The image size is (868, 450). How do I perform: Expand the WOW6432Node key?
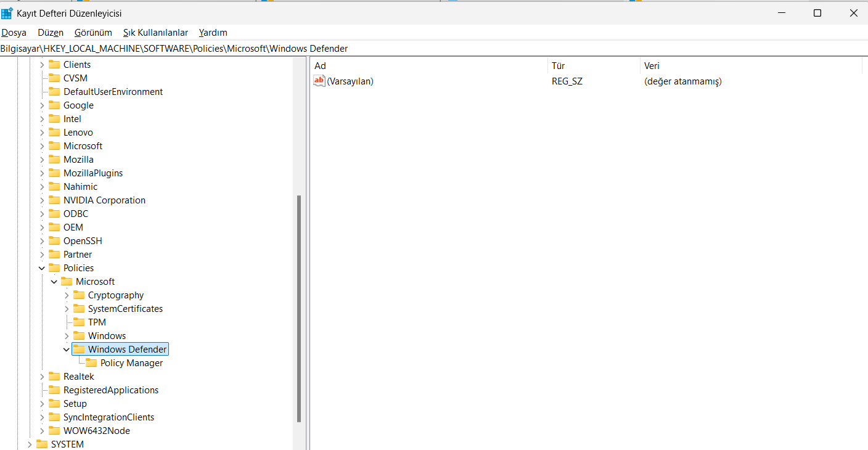42,431
